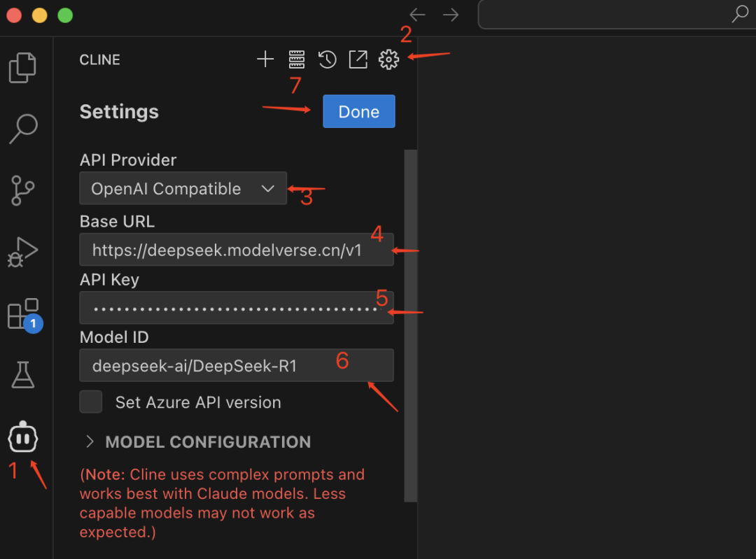Open the Cline settings gear
This screenshot has height=559, width=756.
click(388, 59)
